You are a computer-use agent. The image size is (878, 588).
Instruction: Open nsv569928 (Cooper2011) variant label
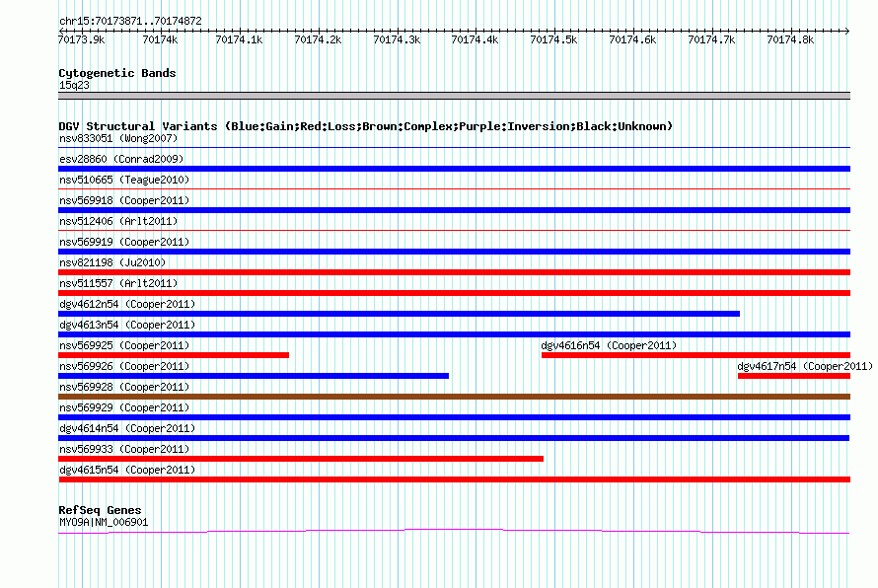tap(124, 387)
